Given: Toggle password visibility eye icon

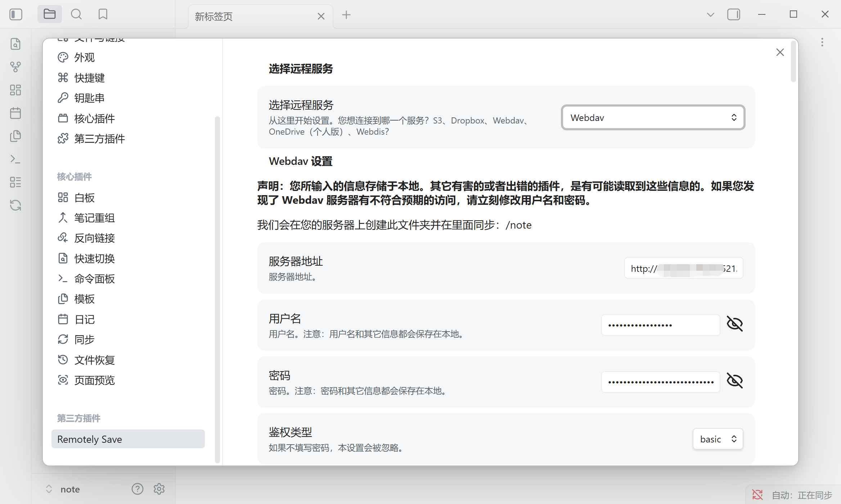Looking at the screenshot, I should [734, 381].
